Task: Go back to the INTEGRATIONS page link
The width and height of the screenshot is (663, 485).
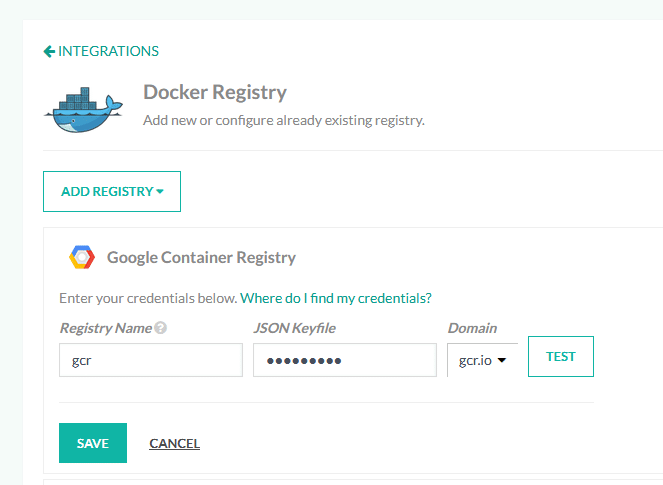Action: click(108, 51)
